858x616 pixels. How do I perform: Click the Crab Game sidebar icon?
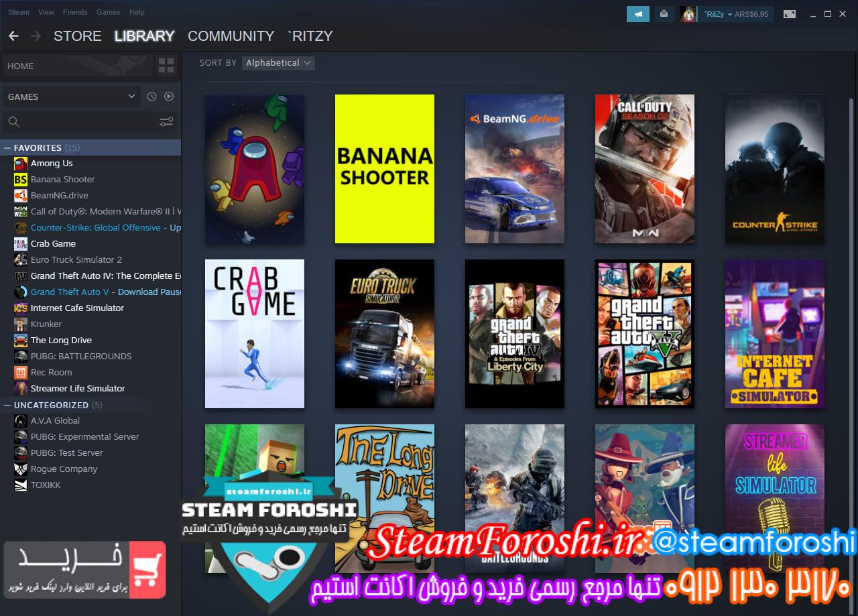21,244
